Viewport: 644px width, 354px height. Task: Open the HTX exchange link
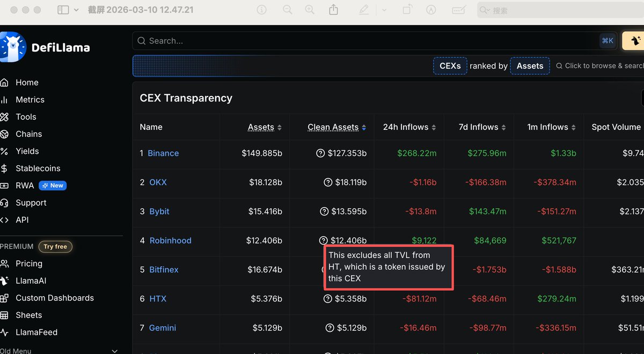point(158,299)
